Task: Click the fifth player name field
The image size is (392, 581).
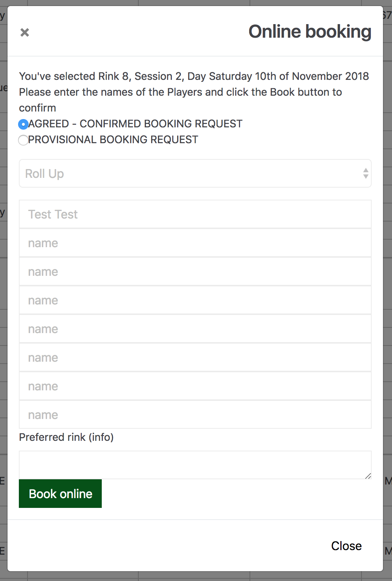Action: (195, 329)
